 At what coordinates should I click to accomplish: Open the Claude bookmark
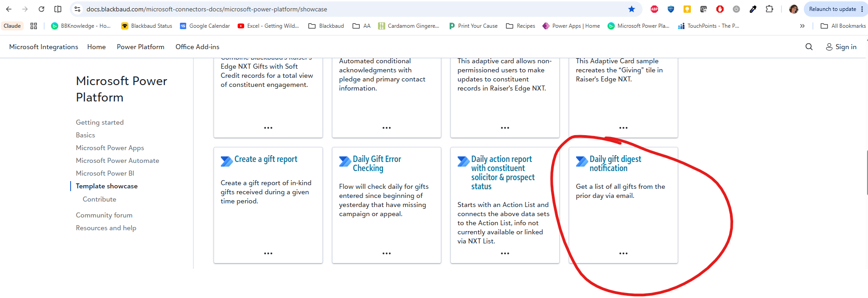[12, 26]
